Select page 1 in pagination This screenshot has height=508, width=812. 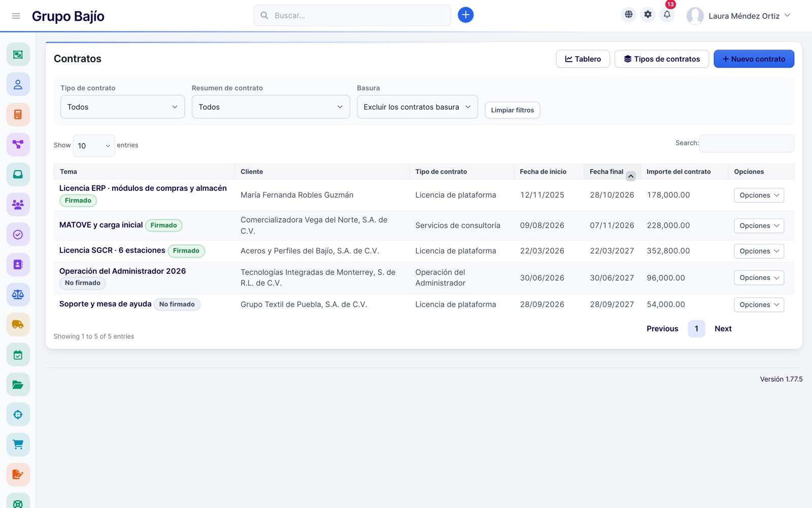coord(696,329)
